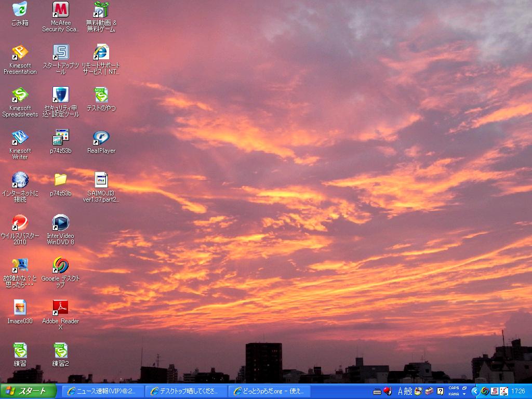Open the language bar options dropdown arrow
532x399 pixels.
pos(464,394)
